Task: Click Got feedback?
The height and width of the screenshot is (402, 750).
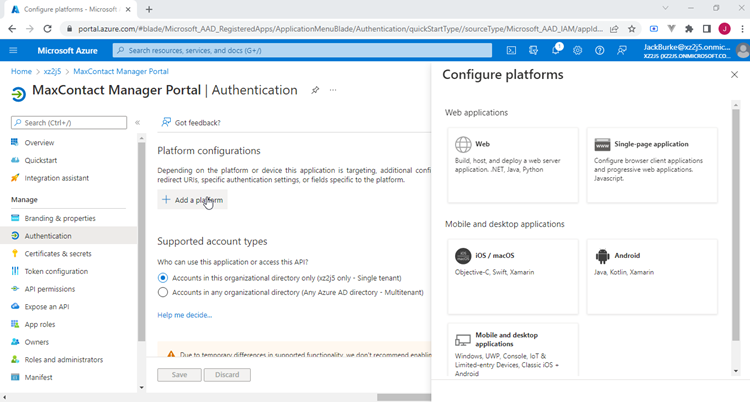Action: pos(191,123)
